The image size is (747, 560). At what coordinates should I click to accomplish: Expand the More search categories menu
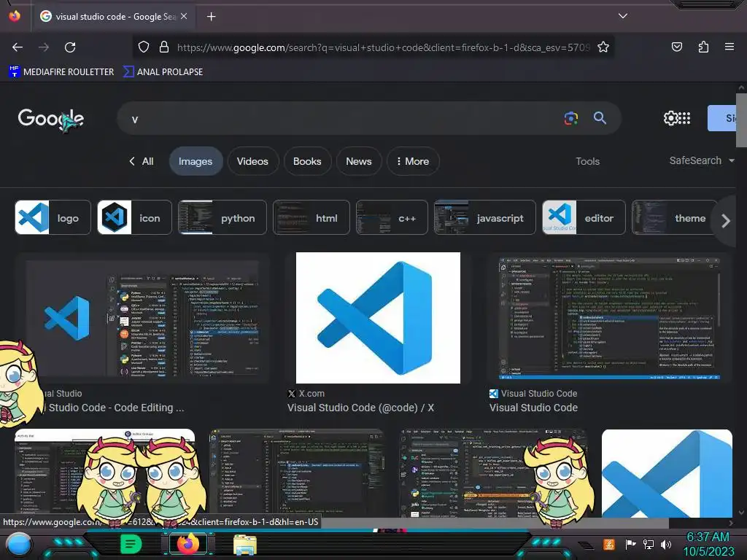(413, 161)
